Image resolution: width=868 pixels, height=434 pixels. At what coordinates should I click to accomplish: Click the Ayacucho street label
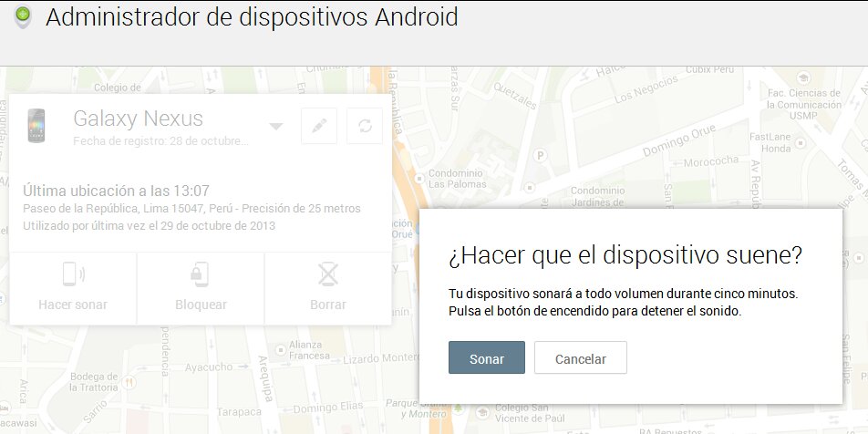(209, 367)
